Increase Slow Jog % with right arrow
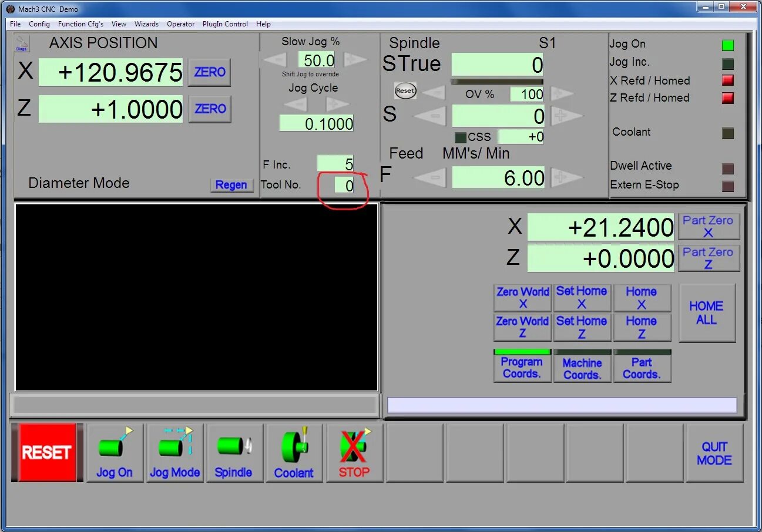This screenshot has width=762, height=532. [355, 59]
